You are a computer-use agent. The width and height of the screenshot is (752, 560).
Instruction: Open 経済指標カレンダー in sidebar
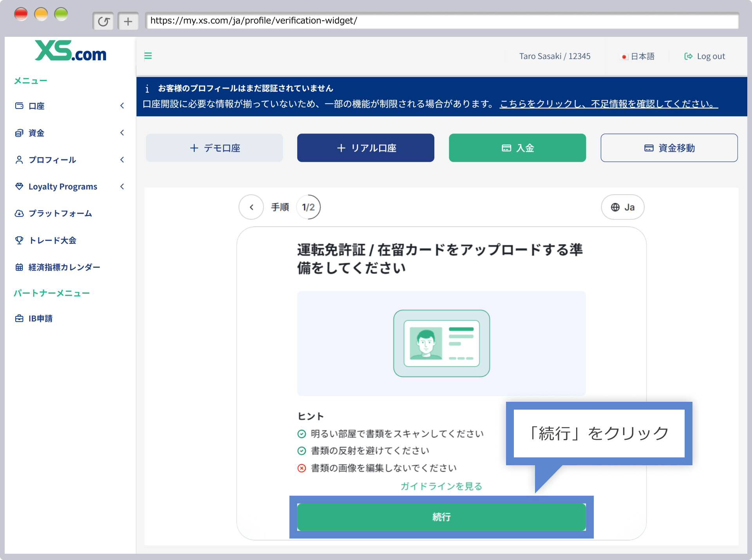[x=58, y=267]
